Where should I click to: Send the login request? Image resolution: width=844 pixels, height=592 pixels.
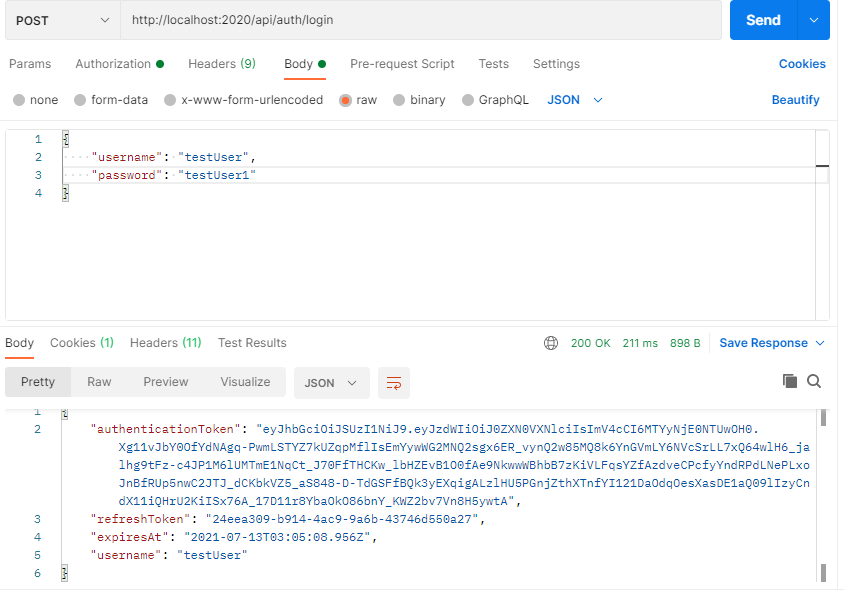coord(763,20)
